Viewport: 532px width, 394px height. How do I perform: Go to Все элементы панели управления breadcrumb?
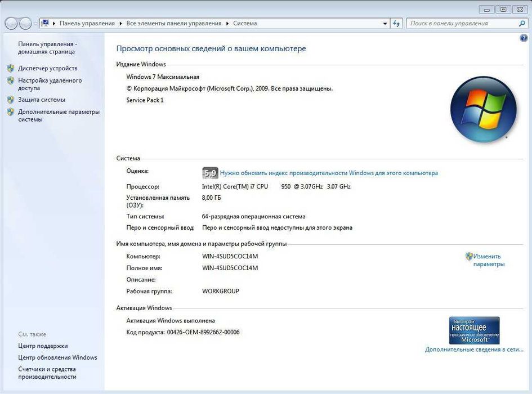click(x=174, y=24)
